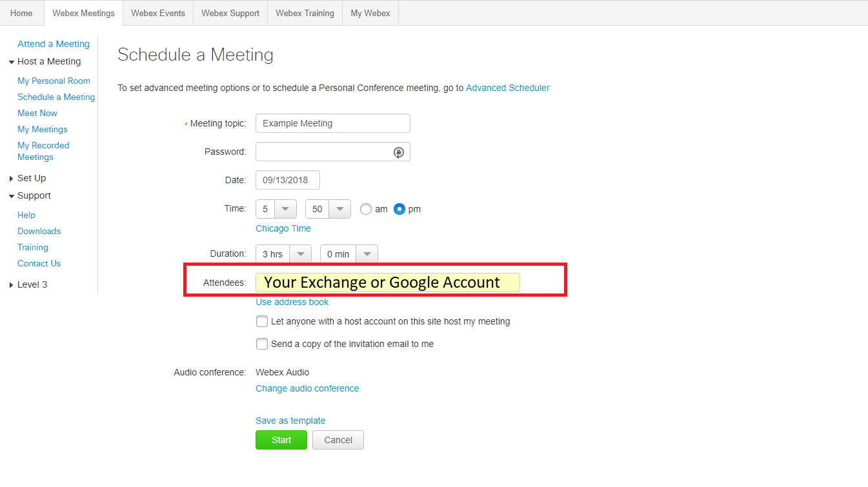This screenshot has height=487, width=868.
Task: Click Schedule a Meeting sidebar link
Action: pos(56,97)
